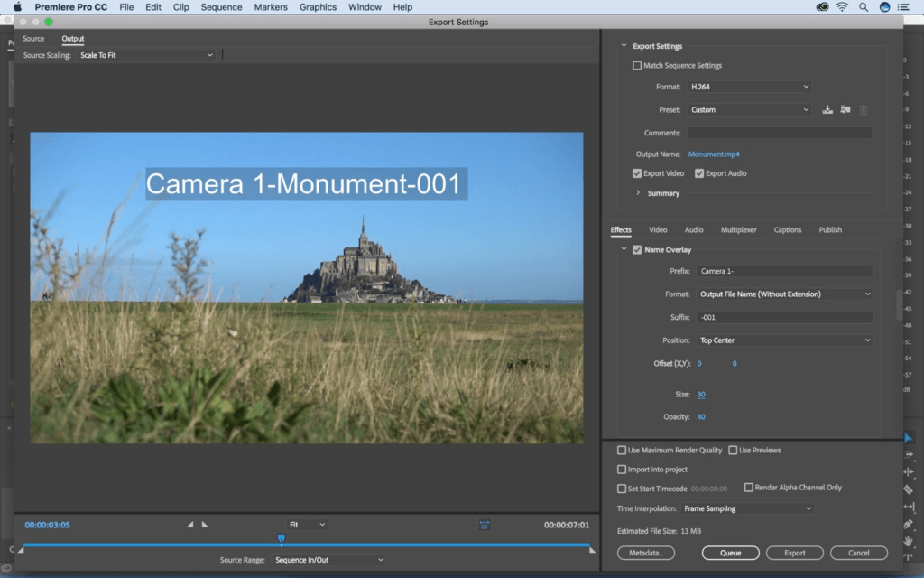Select the Ripple Edit tool
The width and height of the screenshot is (924, 578).
coord(908,471)
